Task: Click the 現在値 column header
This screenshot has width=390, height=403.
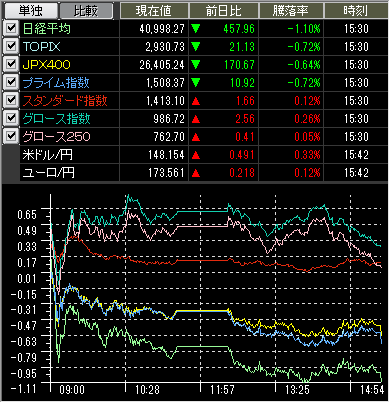Action: coord(154,11)
